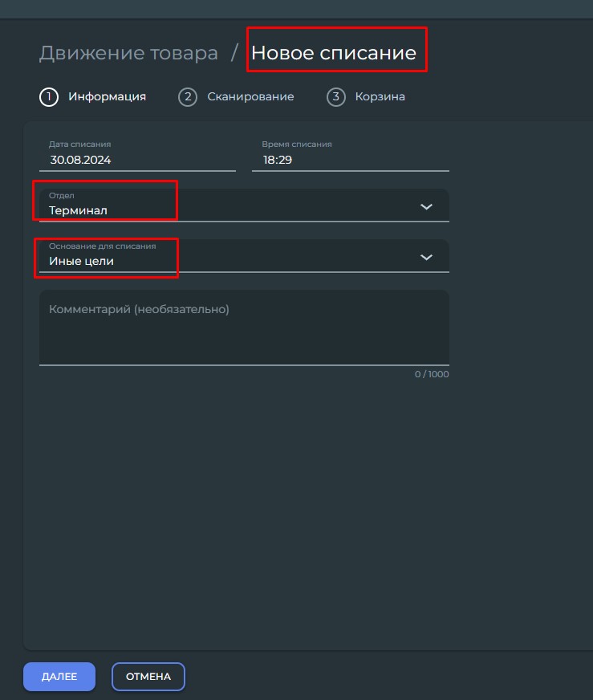This screenshot has height=700, width=593.
Task: Click the Основание для списания label
Action: point(102,246)
